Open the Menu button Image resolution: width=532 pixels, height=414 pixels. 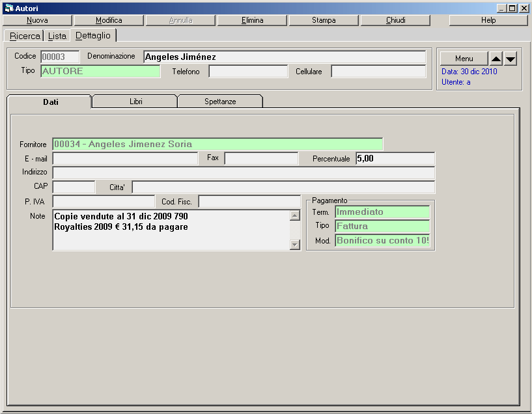click(x=464, y=59)
